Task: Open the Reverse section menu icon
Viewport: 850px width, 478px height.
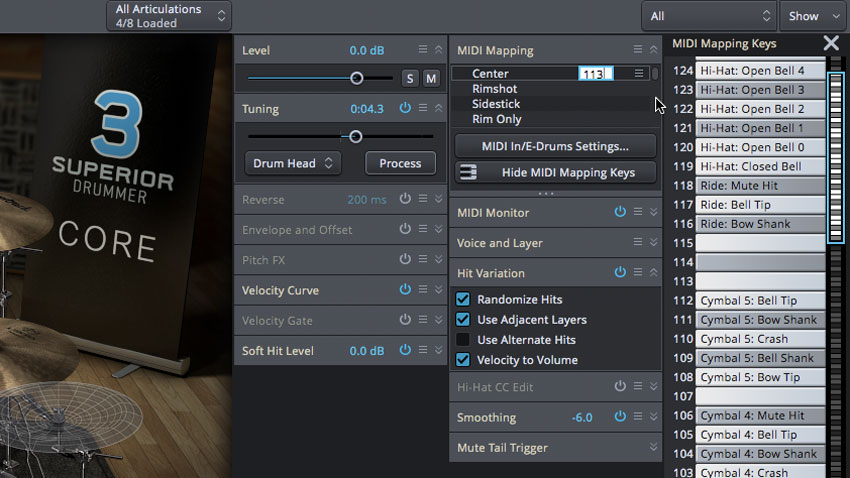Action: pyautogui.click(x=423, y=199)
